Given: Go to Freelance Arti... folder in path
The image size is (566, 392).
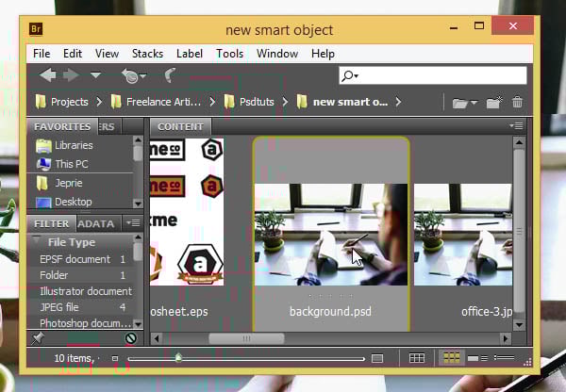Looking at the screenshot, I should click(x=156, y=102).
